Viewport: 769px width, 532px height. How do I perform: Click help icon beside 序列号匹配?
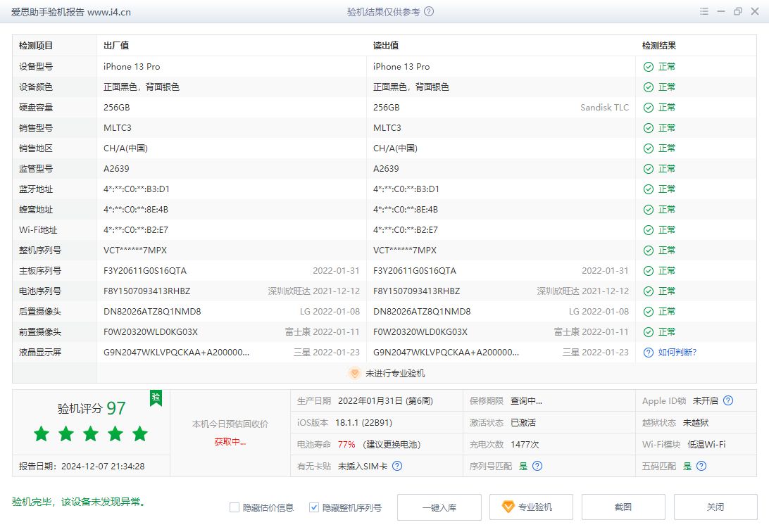[536, 466]
